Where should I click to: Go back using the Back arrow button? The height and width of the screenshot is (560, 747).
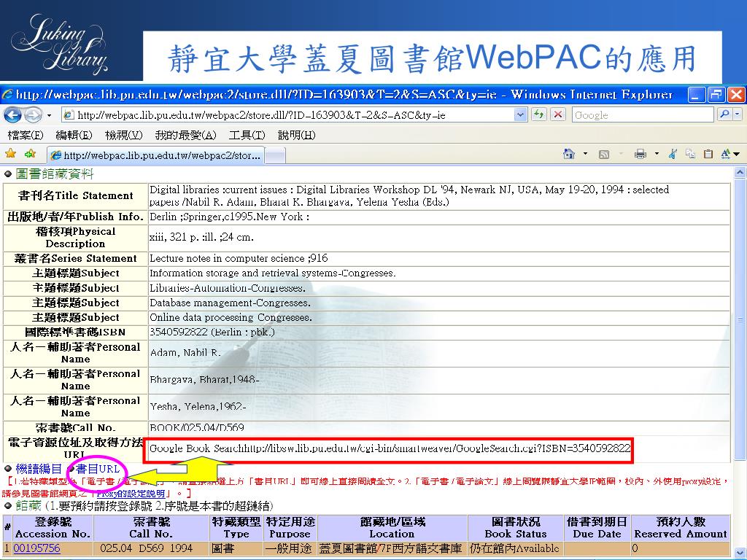tap(13, 114)
